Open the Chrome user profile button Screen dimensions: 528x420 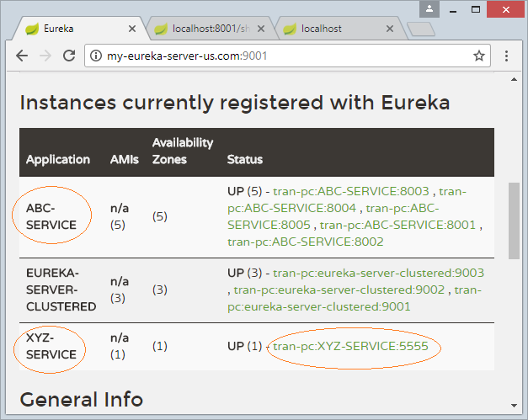(429, 9)
